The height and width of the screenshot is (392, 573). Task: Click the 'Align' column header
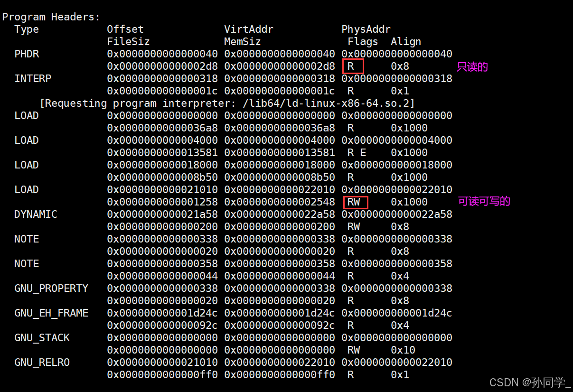[x=406, y=42]
